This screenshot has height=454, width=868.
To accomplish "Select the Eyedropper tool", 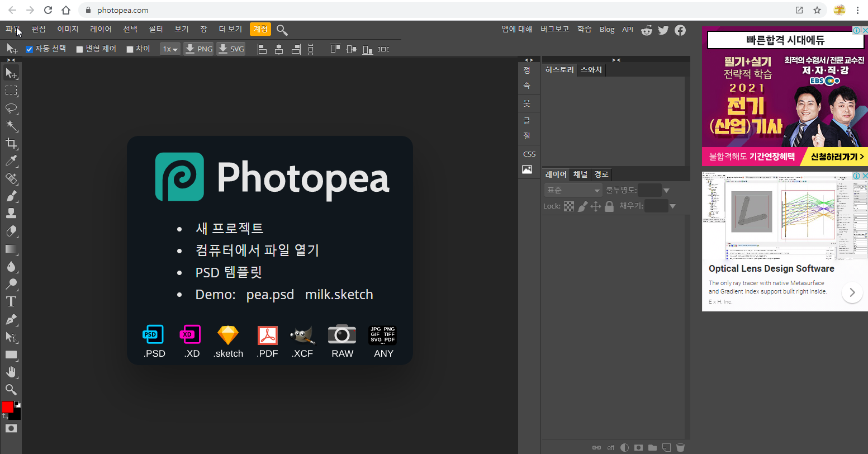I will (11, 161).
